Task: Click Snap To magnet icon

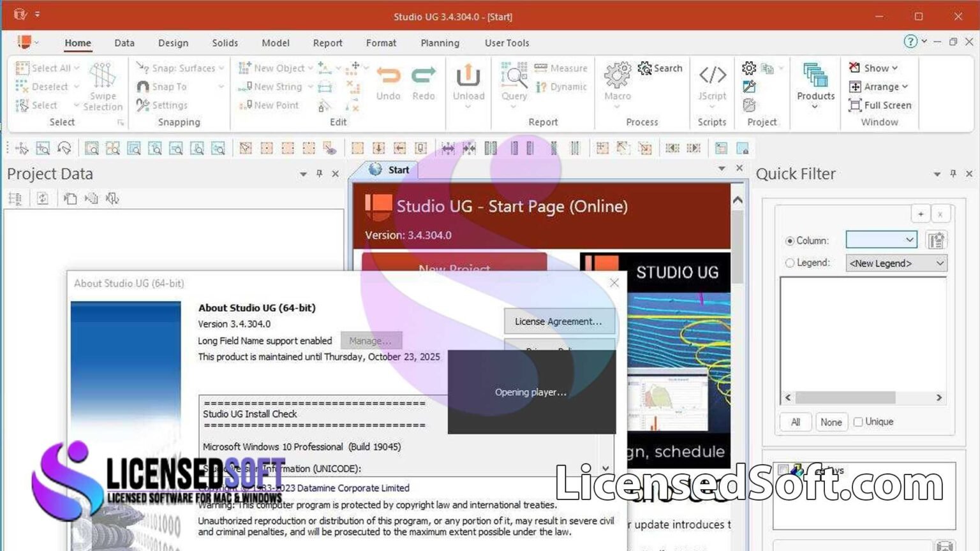Action: pos(143,87)
